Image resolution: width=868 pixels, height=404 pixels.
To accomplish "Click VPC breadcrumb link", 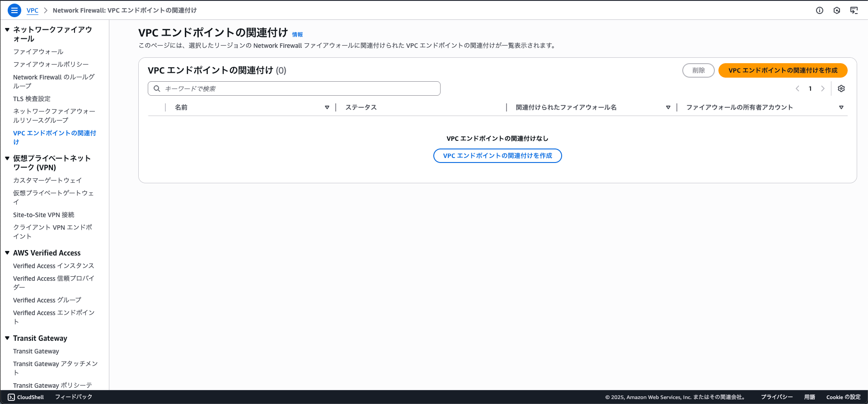I will click(x=33, y=10).
